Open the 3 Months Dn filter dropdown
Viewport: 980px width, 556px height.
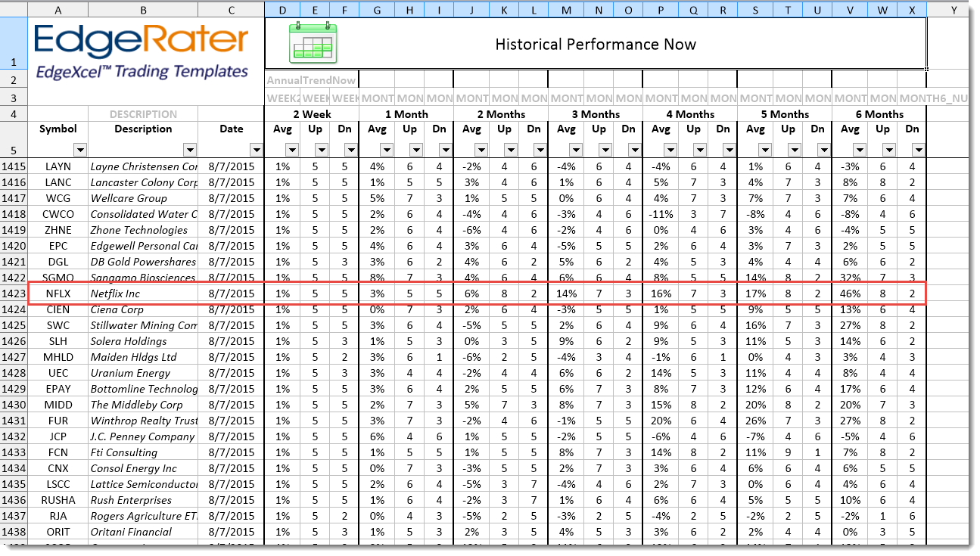[x=634, y=150]
